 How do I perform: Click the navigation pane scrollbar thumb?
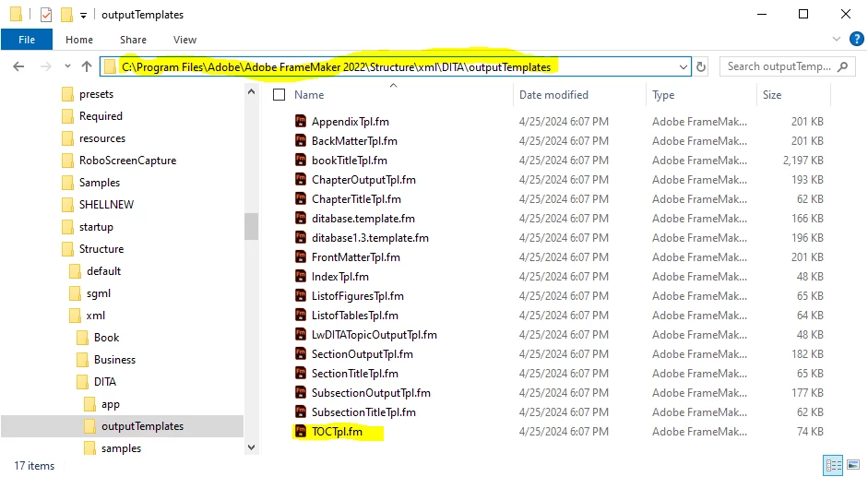[251, 226]
